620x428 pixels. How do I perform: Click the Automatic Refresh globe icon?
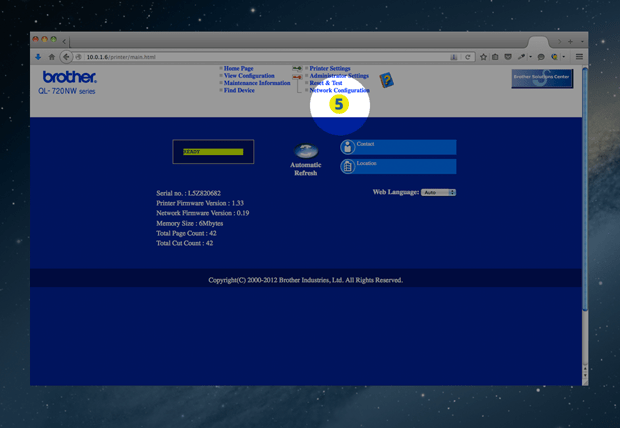point(306,151)
